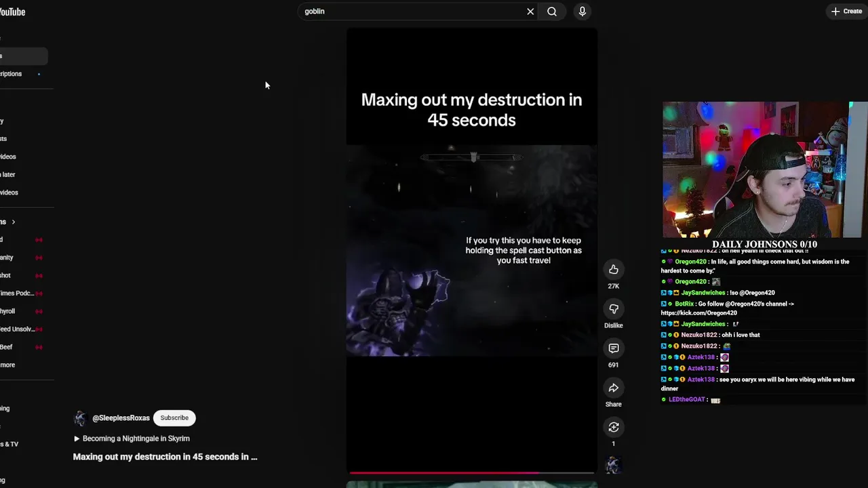Expand the Short title Maxing out my destruction
This screenshot has height=488, width=868.
pyautogui.click(x=165, y=457)
